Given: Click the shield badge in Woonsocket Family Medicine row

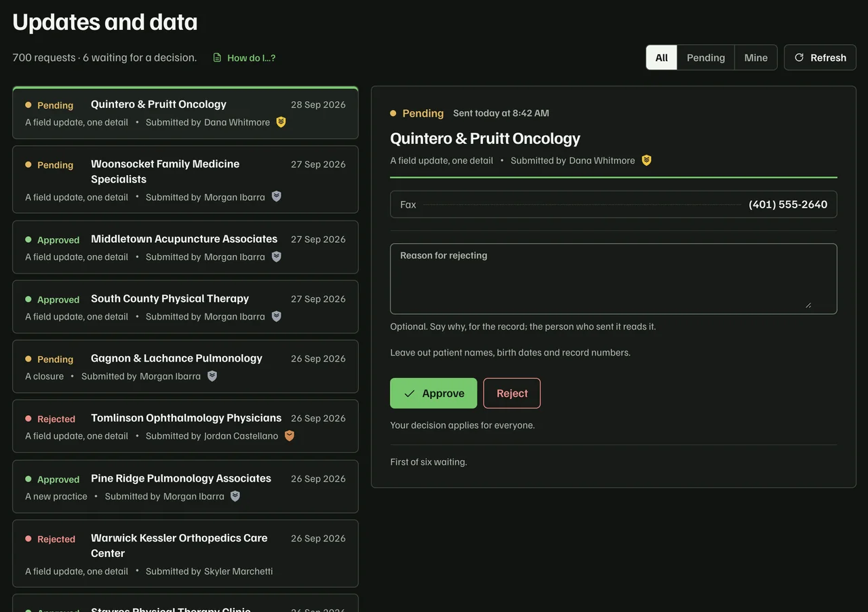Looking at the screenshot, I should tap(276, 197).
